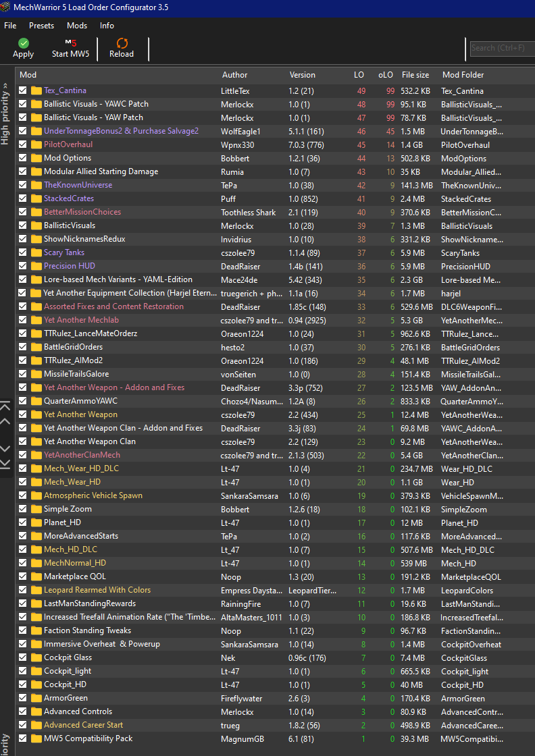Click folder icon of StackedCrates row
The width and height of the screenshot is (535, 756).
tap(36, 198)
